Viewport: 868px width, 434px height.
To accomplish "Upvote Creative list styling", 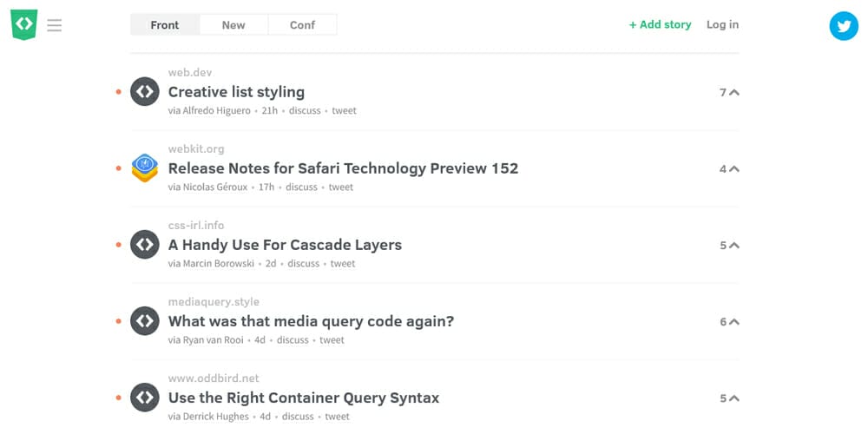I will tap(730, 93).
